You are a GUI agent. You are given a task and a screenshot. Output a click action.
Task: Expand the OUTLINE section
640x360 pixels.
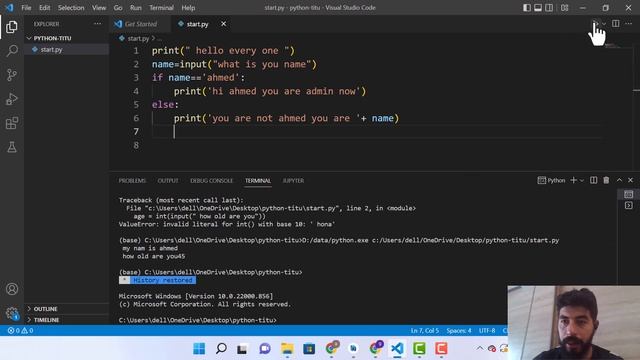coord(67,309)
